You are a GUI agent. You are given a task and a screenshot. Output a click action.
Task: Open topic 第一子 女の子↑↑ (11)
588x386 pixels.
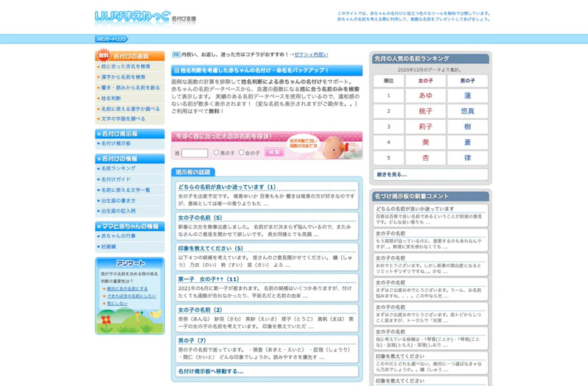point(209,279)
